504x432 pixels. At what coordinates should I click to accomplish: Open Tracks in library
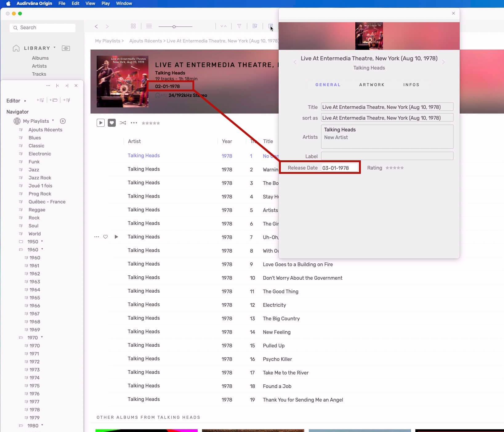point(39,74)
